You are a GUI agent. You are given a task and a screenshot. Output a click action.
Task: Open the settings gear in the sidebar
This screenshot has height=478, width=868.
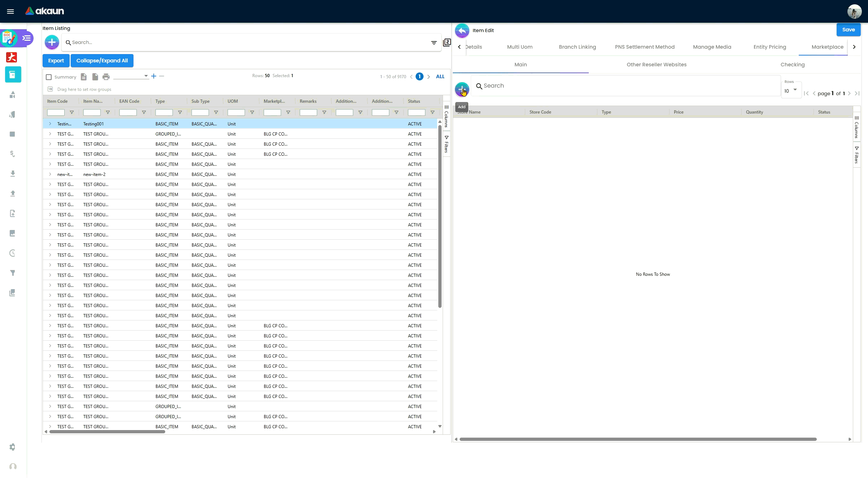(12, 447)
